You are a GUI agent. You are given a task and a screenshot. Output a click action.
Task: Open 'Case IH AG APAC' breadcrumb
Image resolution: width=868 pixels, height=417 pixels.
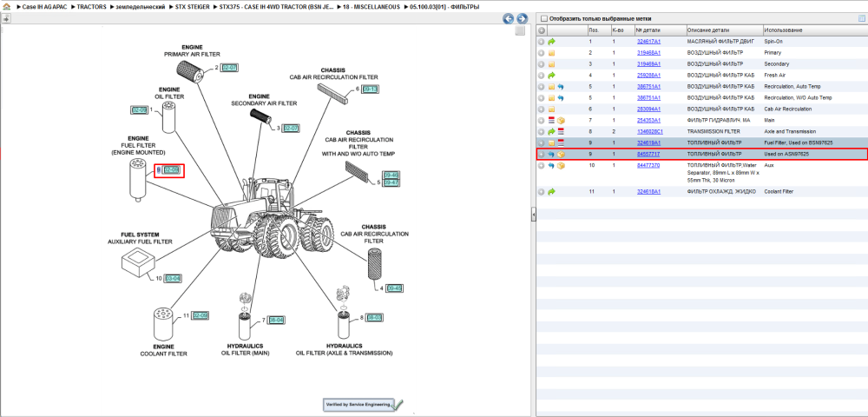click(x=44, y=7)
